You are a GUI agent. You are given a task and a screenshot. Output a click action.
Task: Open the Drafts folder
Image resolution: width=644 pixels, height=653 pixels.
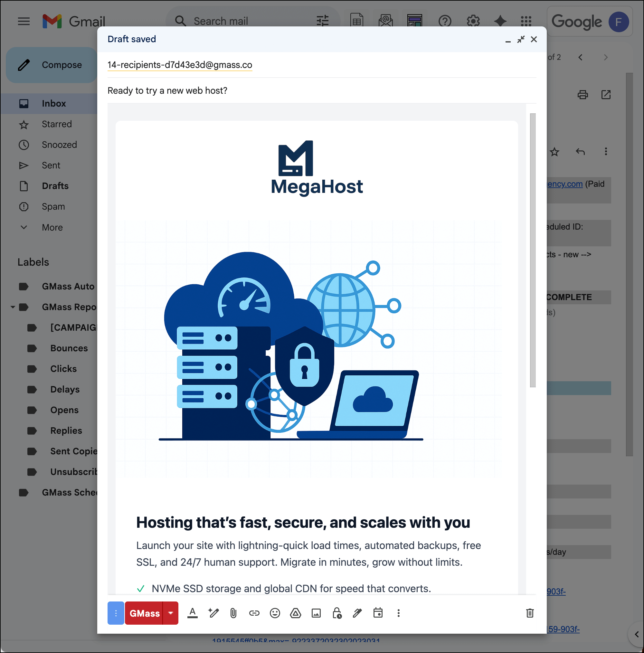(x=55, y=186)
